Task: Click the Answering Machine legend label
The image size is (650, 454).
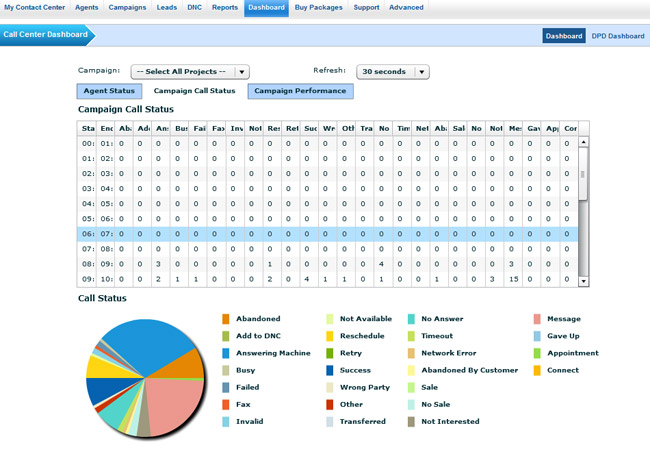Action: [273, 353]
